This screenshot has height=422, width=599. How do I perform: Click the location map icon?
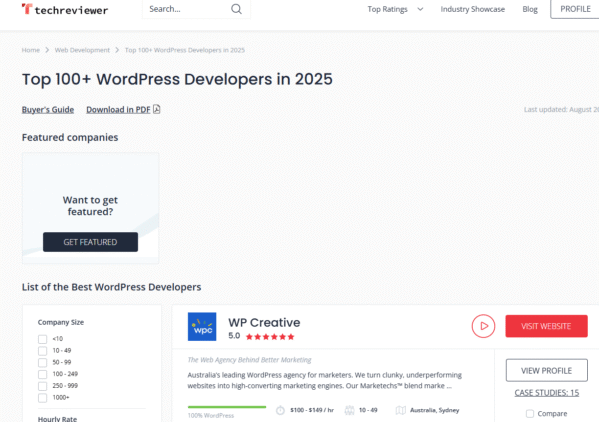(x=400, y=411)
